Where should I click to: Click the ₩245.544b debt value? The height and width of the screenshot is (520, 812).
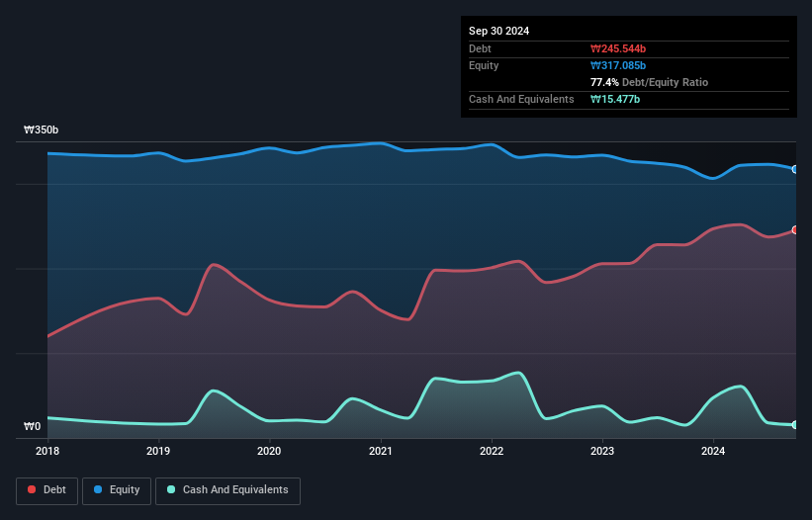[618, 48]
